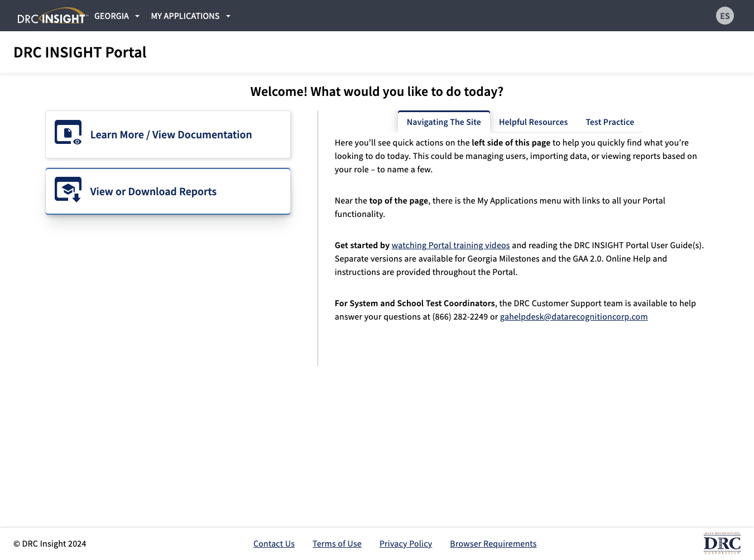Expand the GEORGIA dropdown
The image size is (754, 560).
117,16
